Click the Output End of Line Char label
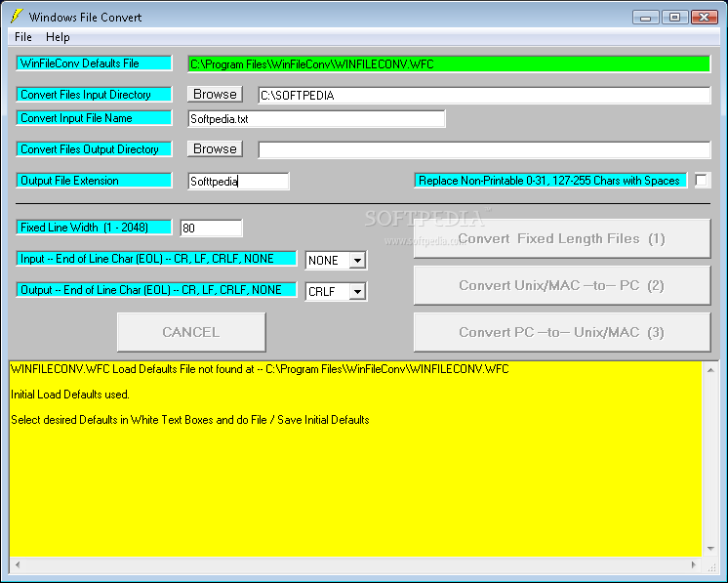Viewport: 728px width, 583px height. tap(156, 290)
